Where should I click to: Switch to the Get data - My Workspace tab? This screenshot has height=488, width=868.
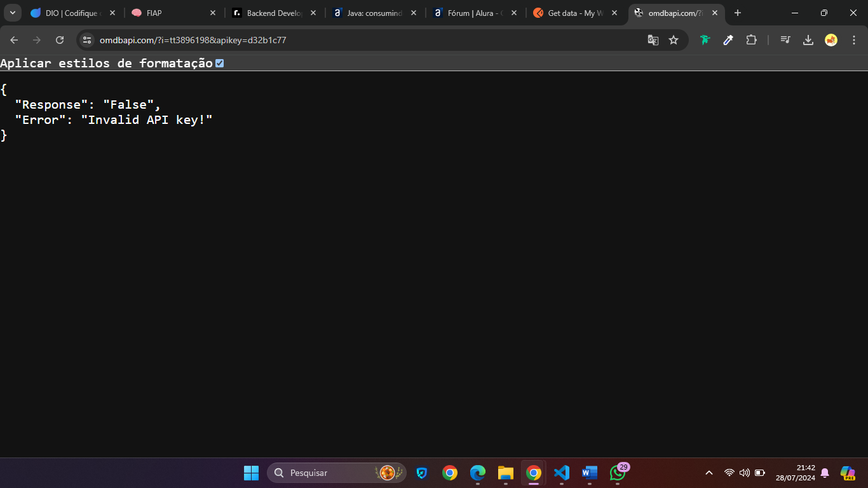(x=575, y=13)
